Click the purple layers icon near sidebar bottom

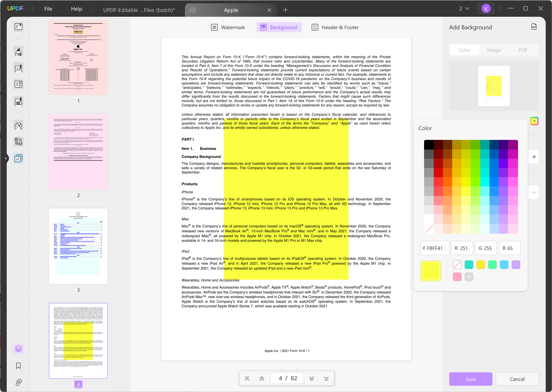[18, 349]
